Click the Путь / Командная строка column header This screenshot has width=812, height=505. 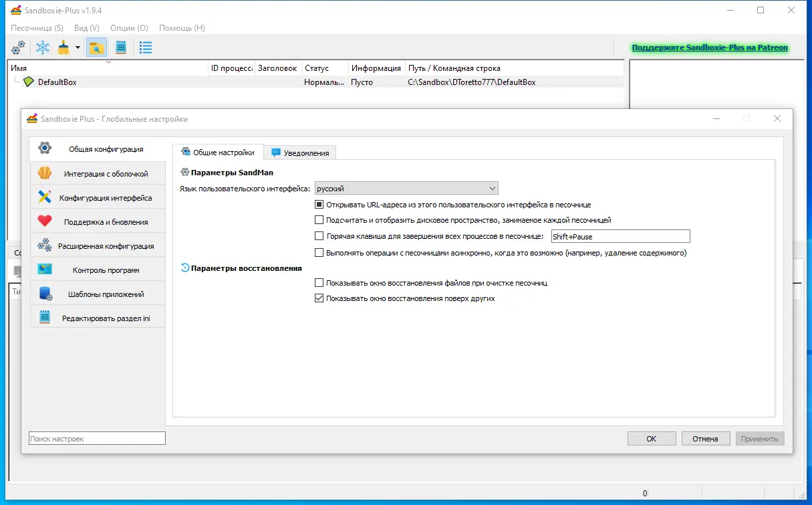(x=515, y=68)
